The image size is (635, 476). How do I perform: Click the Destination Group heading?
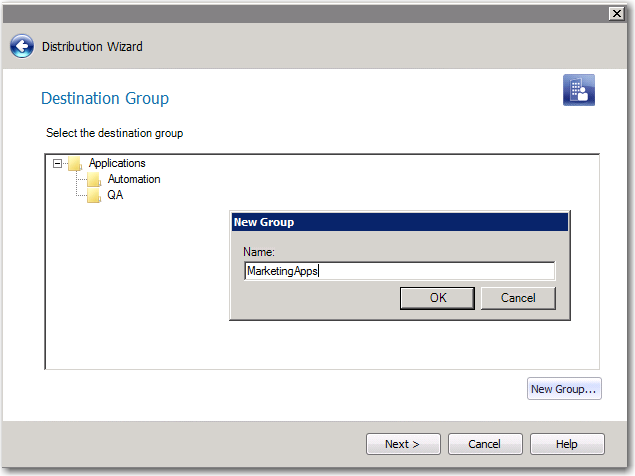[x=105, y=98]
